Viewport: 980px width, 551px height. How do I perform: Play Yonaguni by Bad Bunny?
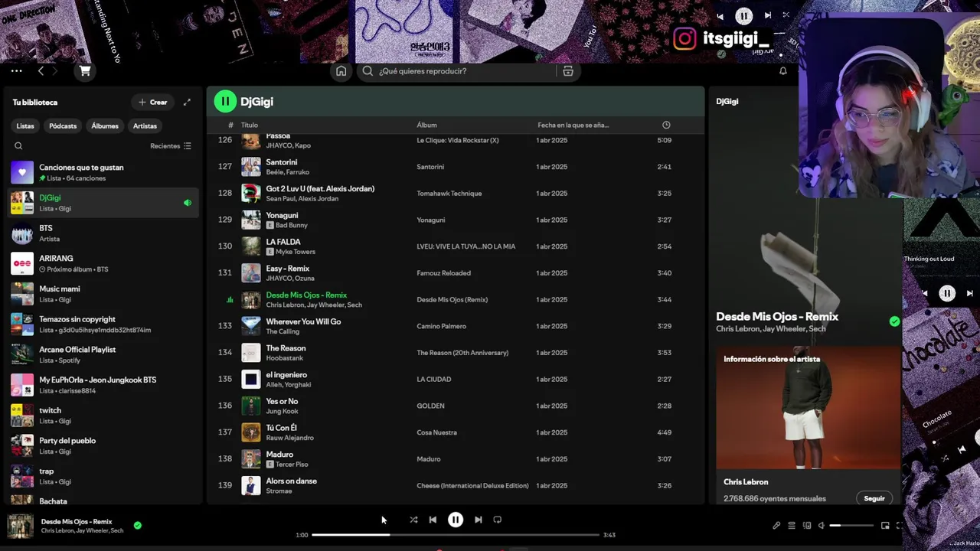point(455,220)
